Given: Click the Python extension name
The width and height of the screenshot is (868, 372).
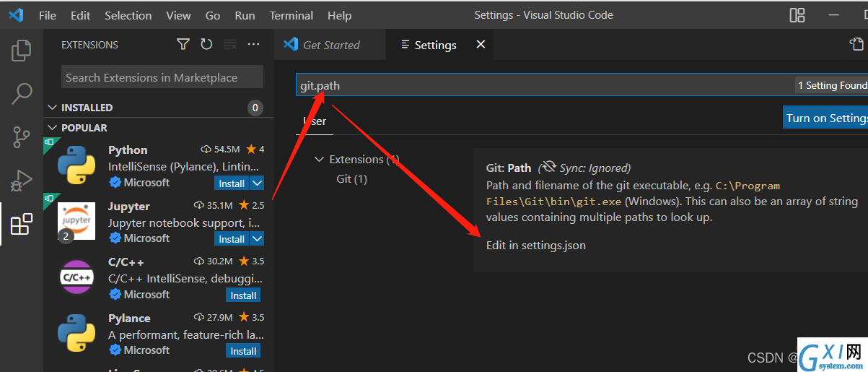Looking at the screenshot, I should coord(128,150).
